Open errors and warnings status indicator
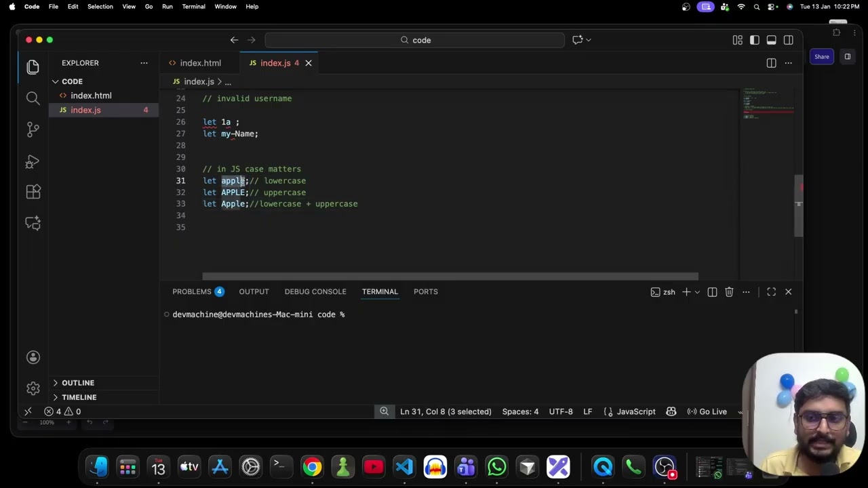The height and width of the screenshot is (488, 868). click(62, 411)
